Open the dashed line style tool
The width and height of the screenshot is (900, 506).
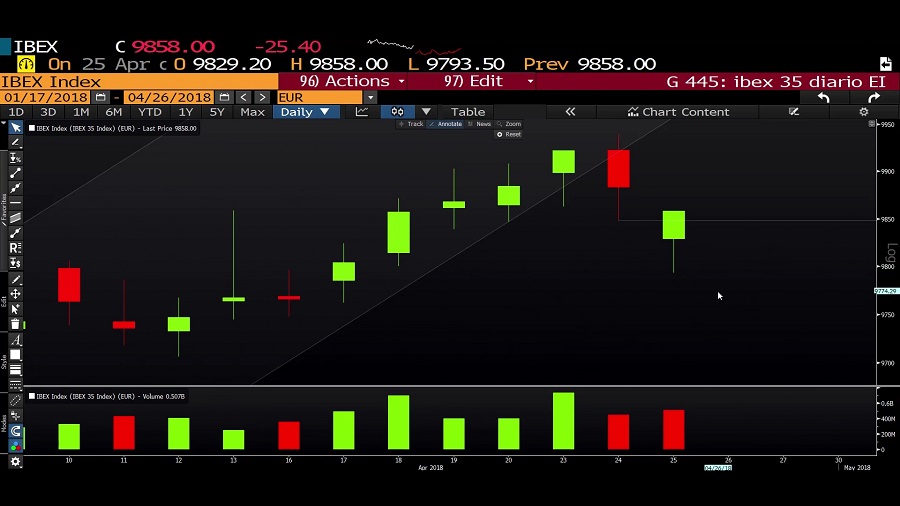point(15,384)
